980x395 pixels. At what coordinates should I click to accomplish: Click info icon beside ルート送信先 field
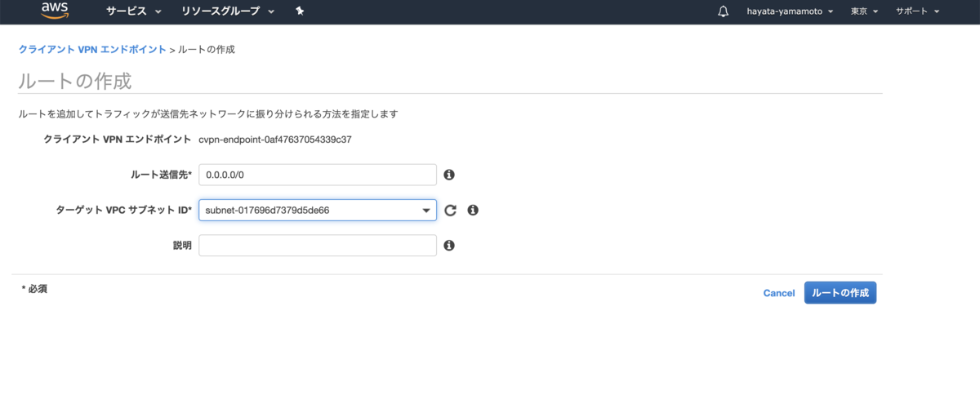pos(449,175)
